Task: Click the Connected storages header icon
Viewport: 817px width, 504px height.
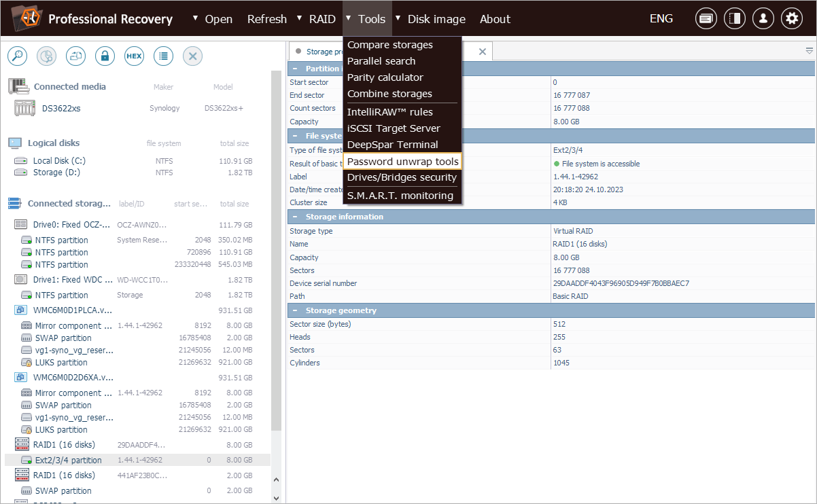Action: (x=15, y=204)
